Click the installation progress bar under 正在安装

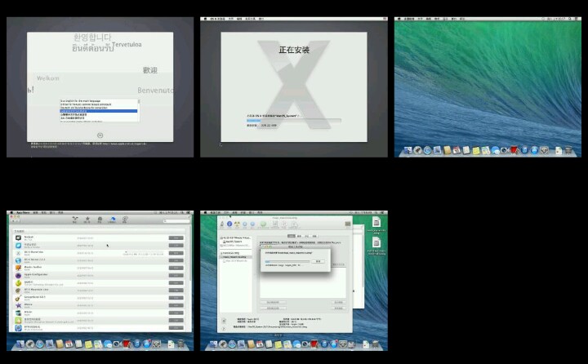294,121
